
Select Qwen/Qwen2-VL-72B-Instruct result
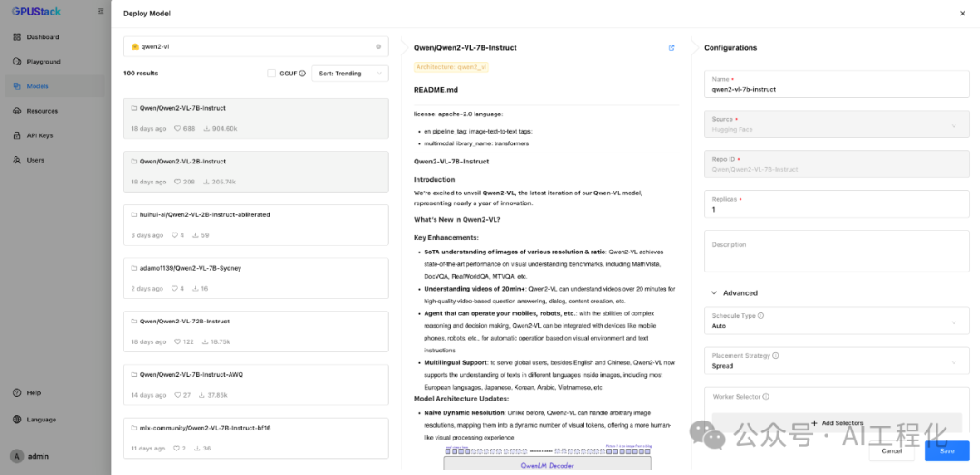click(256, 332)
